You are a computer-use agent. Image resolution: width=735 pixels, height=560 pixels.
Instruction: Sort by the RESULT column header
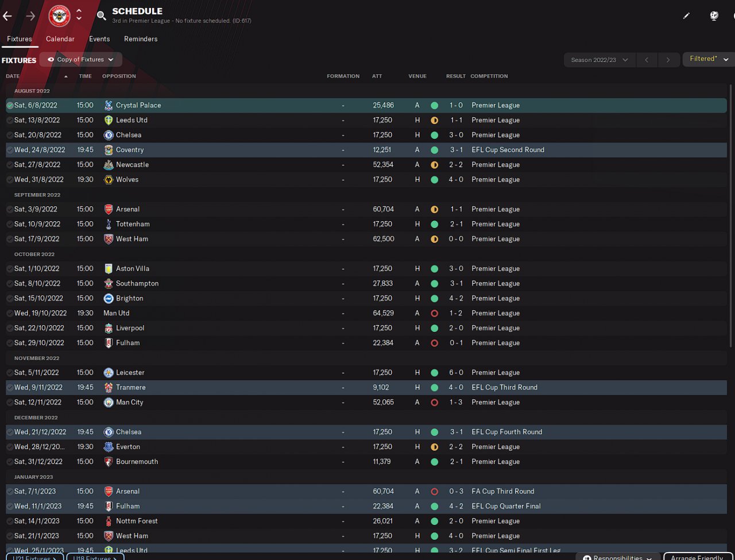point(456,76)
